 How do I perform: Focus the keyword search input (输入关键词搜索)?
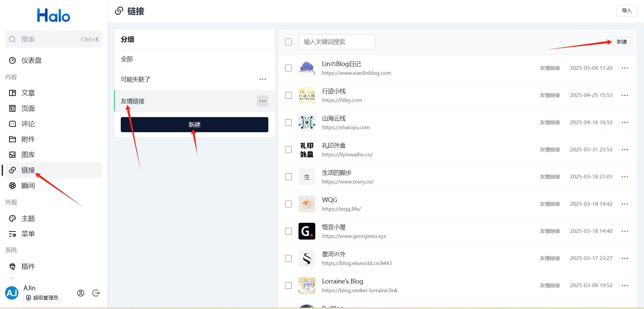coord(336,42)
